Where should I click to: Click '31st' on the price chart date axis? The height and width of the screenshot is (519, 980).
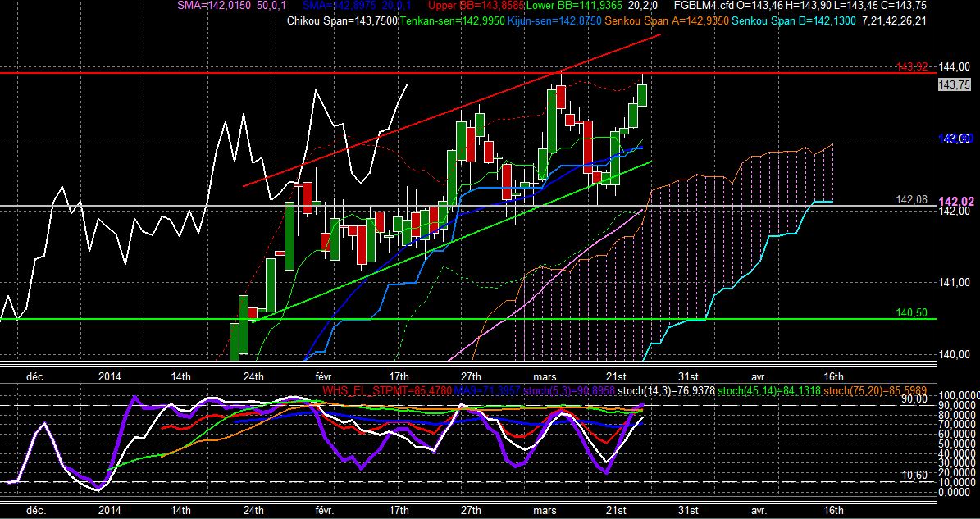click(x=688, y=376)
